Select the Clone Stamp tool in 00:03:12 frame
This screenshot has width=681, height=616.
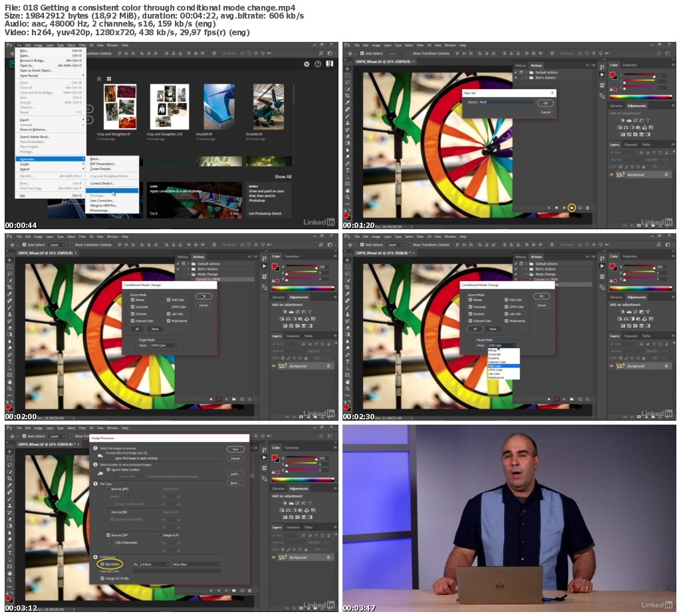click(x=9, y=506)
